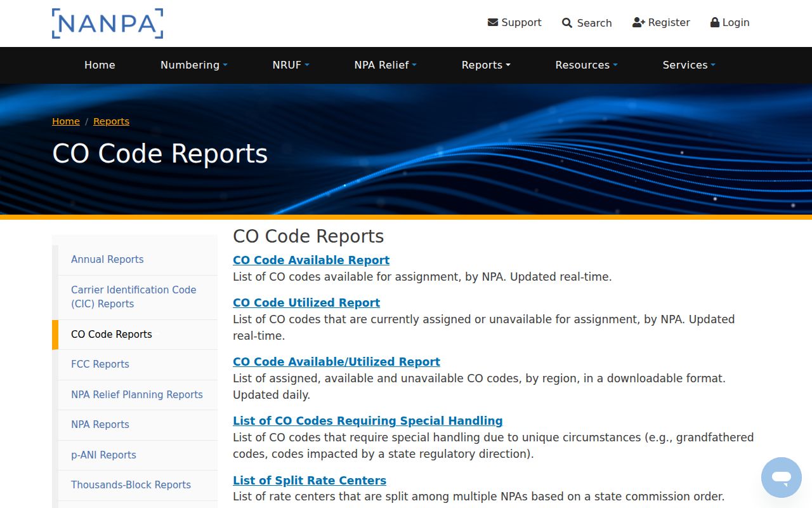Open Thousands-Block Reports in sidebar
The width and height of the screenshot is (812, 508).
(138, 485)
